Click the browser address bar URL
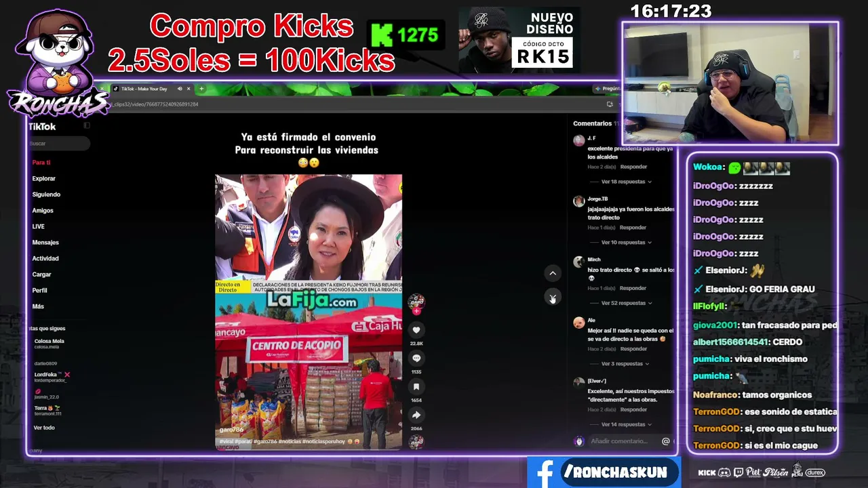Viewport: 868px width, 488px height. [x=155, y=104]
